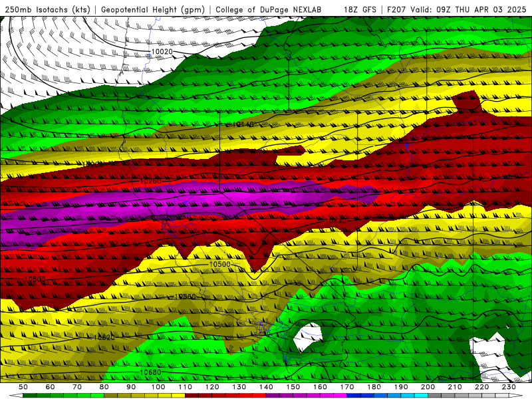
Task: Click the 50 knot legend value
Action: (23, 387)
